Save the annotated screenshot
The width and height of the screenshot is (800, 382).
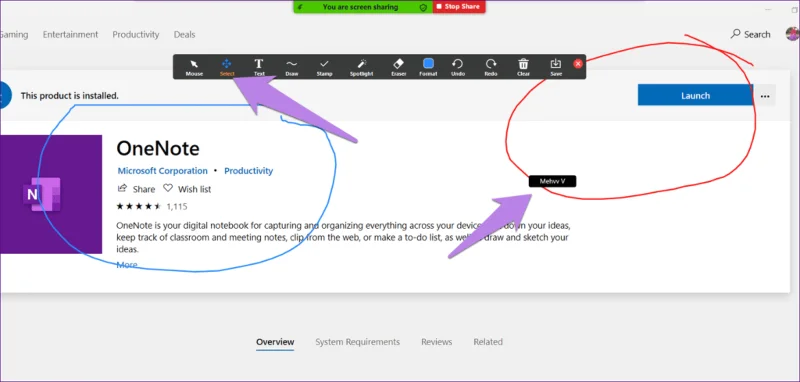(x=556, y=67)
